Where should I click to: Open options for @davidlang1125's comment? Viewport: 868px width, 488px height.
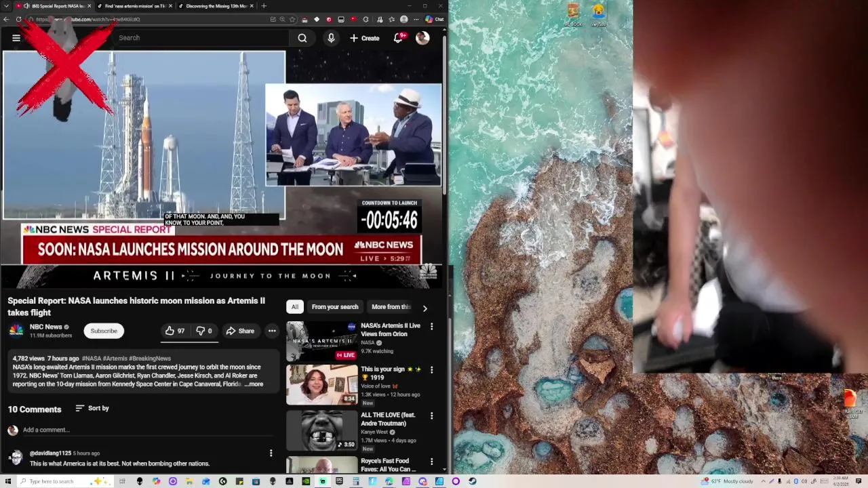[271, 453]
